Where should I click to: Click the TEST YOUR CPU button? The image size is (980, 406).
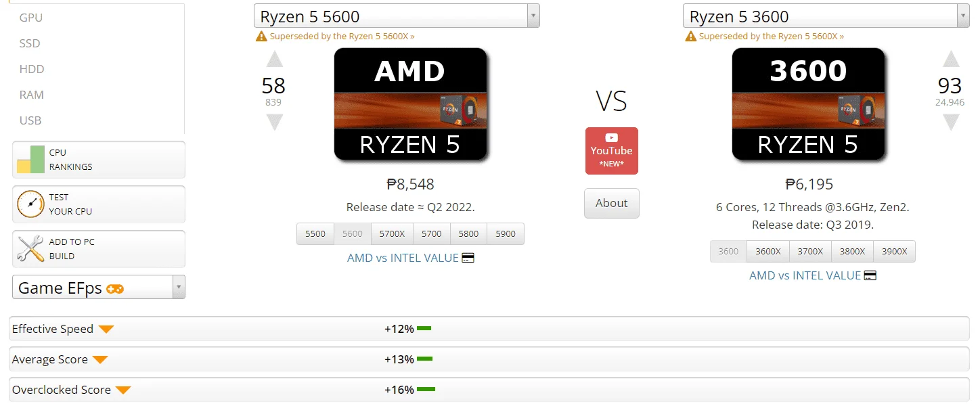[98, 204]
